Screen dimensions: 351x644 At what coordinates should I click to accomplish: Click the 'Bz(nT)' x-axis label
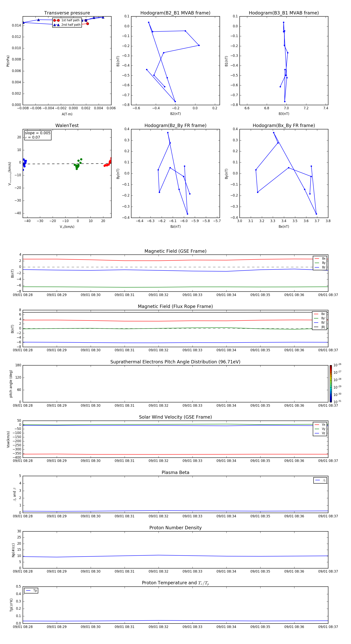coord(175,227)
